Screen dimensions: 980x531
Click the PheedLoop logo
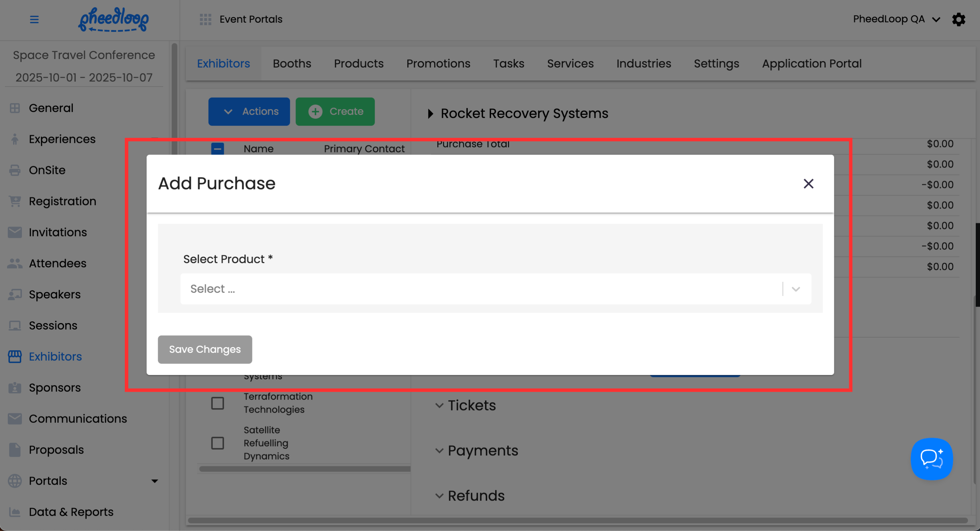[x=113, y=19]
